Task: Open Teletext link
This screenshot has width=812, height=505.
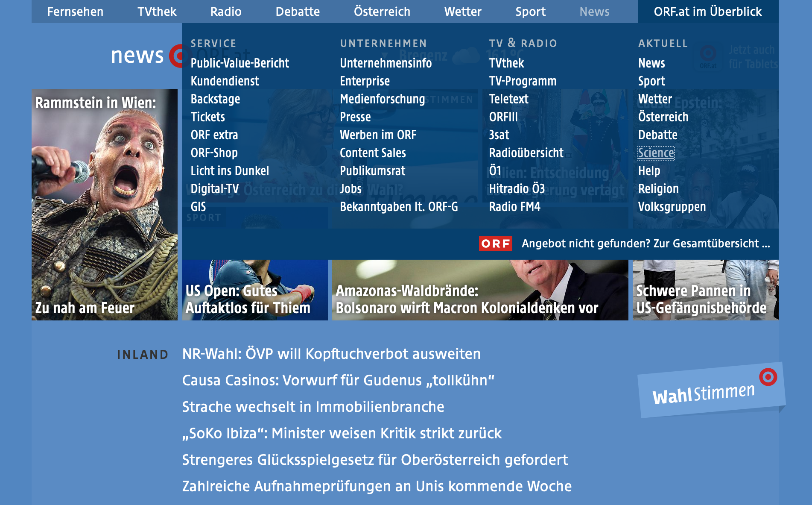Action: pyautogui.click(x=508, y=99)
